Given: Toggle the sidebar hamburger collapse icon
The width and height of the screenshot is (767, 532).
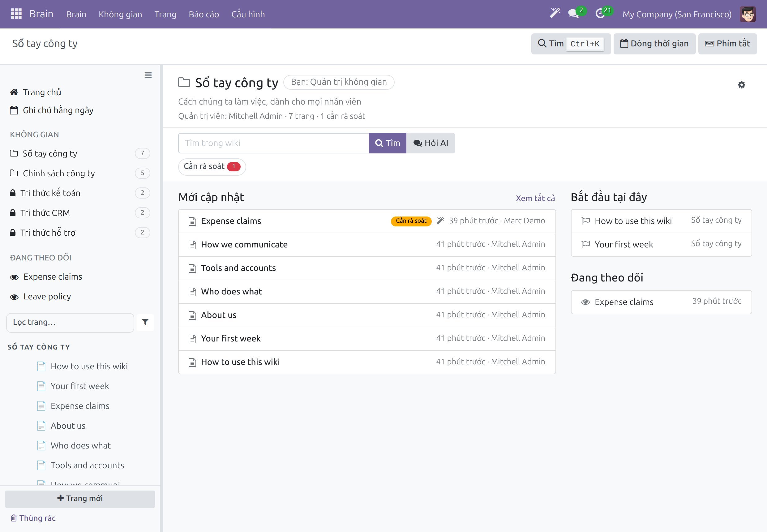Looking at the screenshot, I should coord(148,75).
